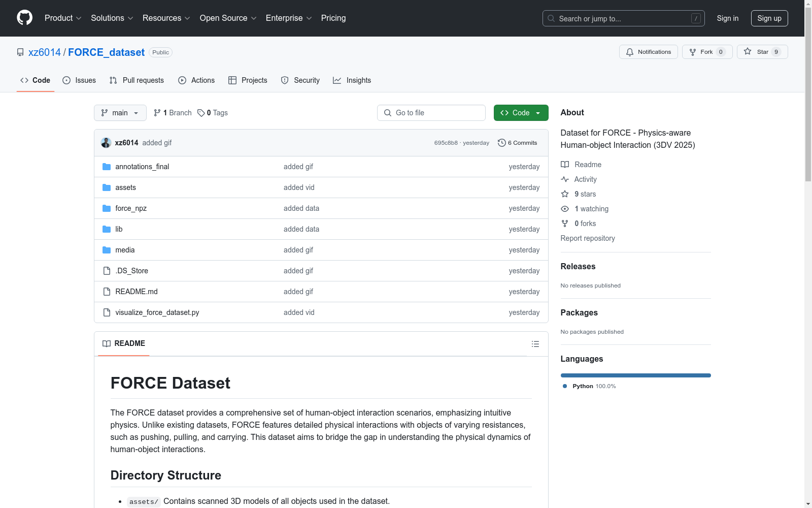Screen dimensions: 812x508
Task: Select the README tab header
Action: (124, 343)
